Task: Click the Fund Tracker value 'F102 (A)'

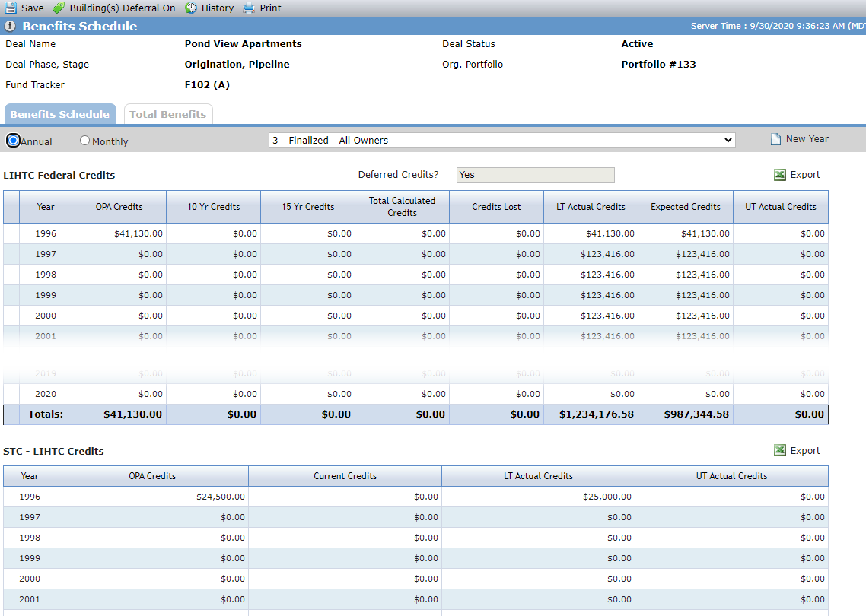Action: coord(206,84)
